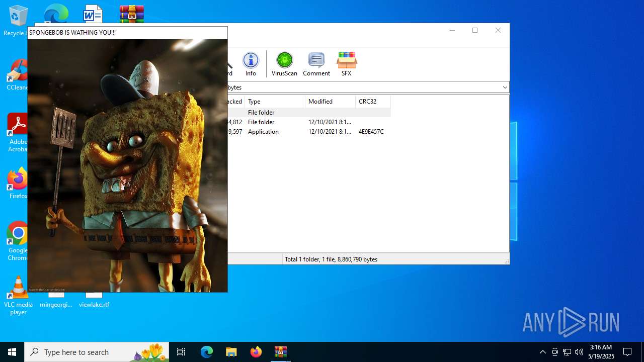Open volume control tray icon

(x=579, y=352)
